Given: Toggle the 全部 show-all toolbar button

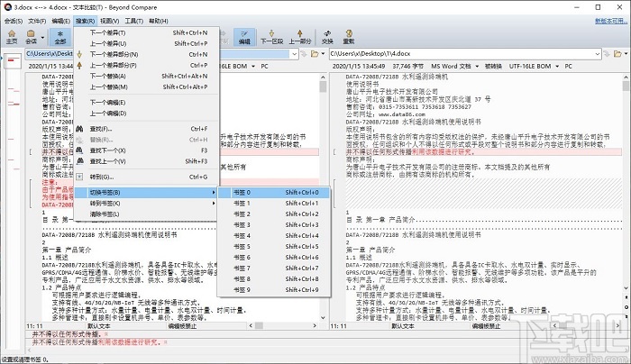Looking at the screenshot, I should click(x=60, y=37).
